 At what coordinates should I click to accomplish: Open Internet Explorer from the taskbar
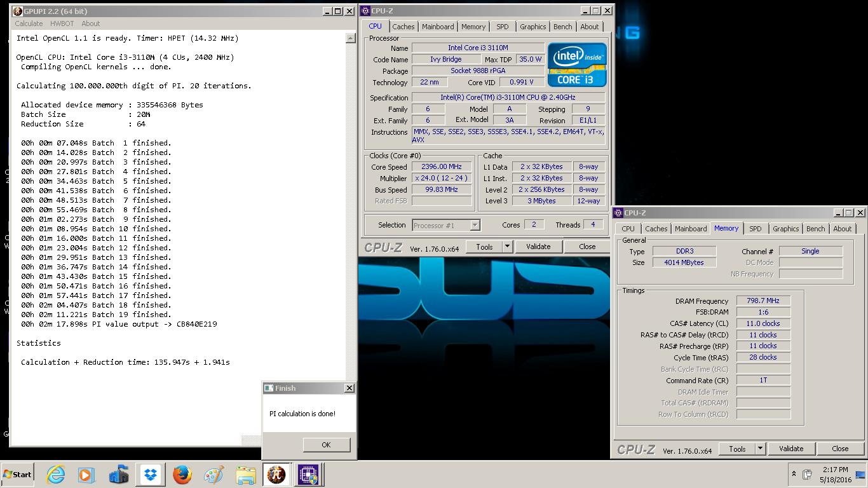point(56,474)
